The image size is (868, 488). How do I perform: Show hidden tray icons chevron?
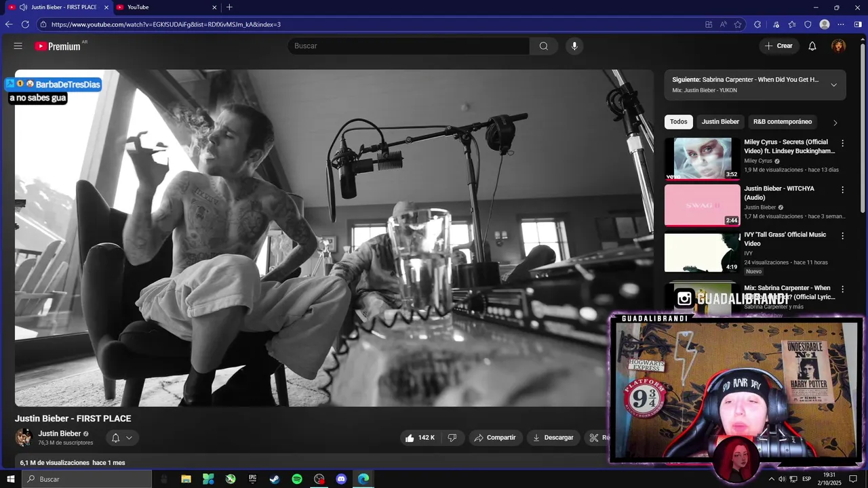point(771,479)
